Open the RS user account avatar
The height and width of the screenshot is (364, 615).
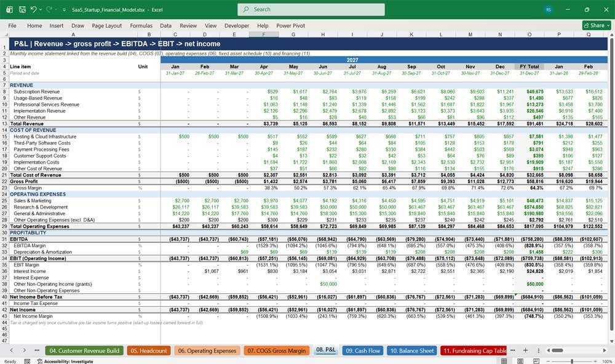tap(549, 9)
